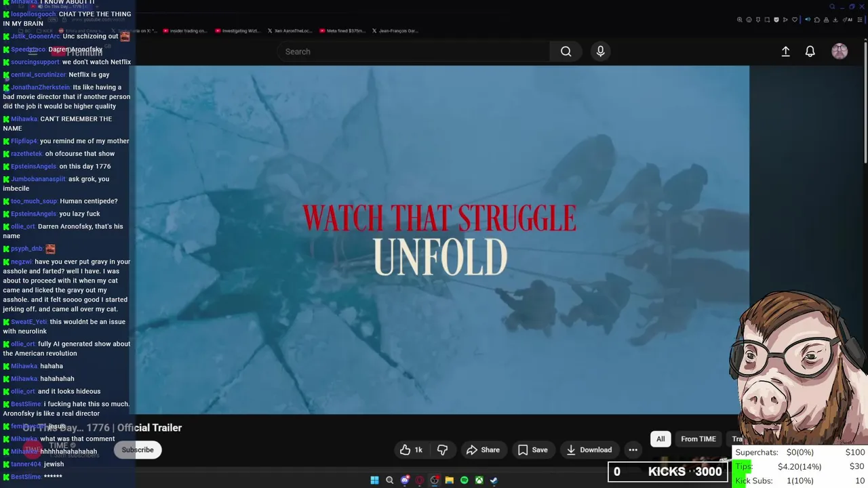Click chat user 'psyph_dnb'
The width and height of the screenshot is (868, 488).
[x=27, y=249]
